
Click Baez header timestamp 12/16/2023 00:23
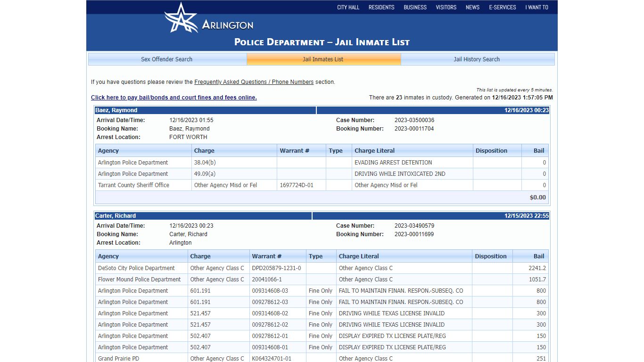527,110
